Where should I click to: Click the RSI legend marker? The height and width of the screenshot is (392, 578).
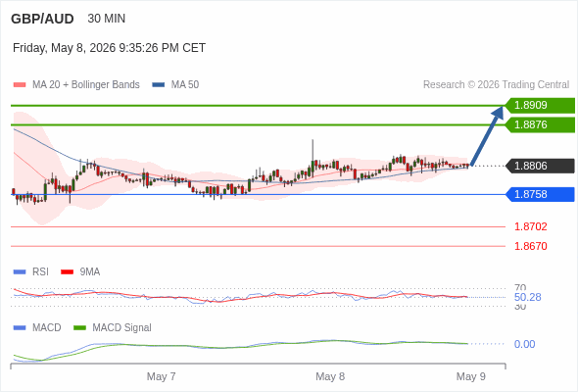click(x=20, y=272)
